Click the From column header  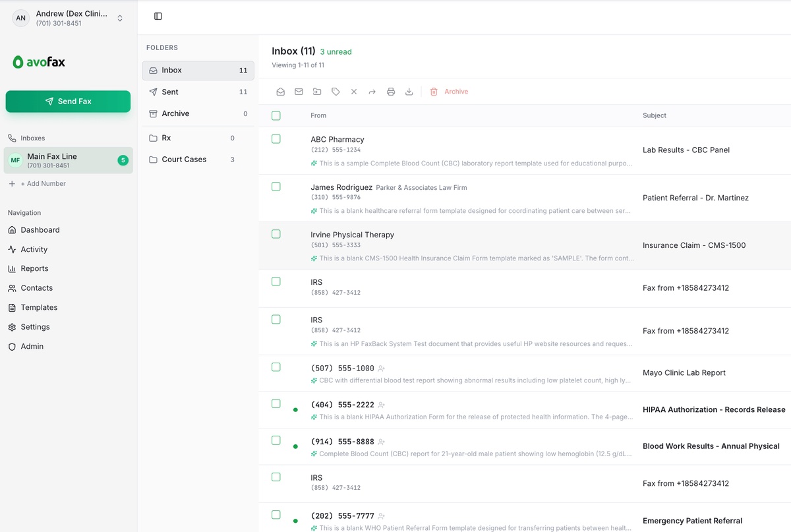tap(318, 115)
